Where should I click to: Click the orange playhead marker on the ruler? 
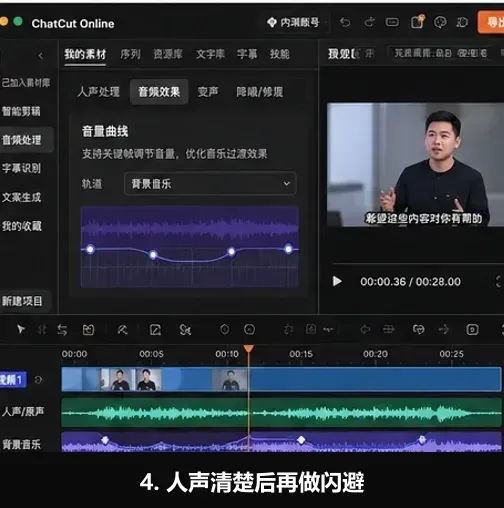(248, 348)
